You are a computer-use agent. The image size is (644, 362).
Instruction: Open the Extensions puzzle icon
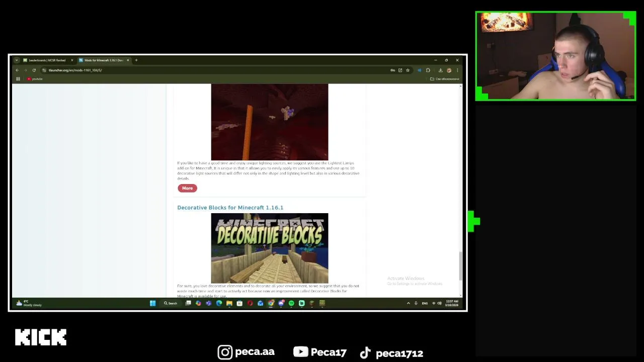pos(428,70)
